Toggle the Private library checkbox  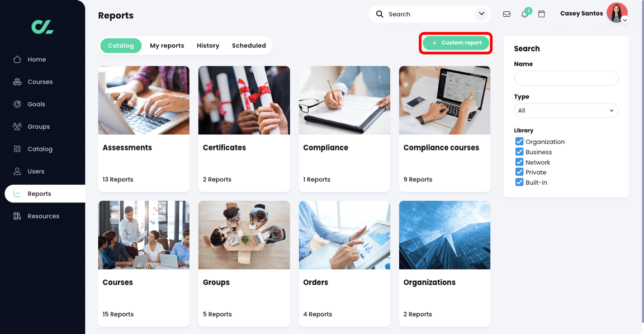coord(519,172)
